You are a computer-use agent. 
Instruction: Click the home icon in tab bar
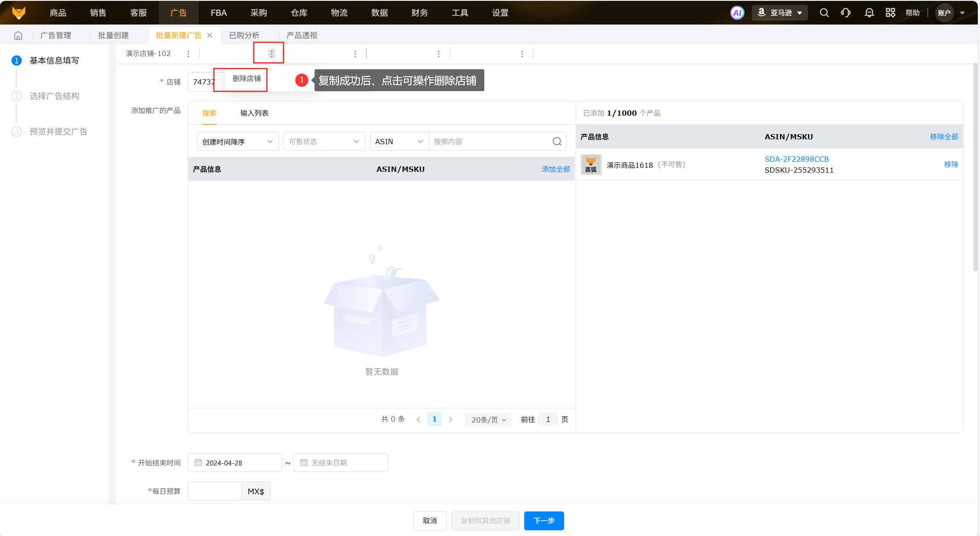pos(18,35)
